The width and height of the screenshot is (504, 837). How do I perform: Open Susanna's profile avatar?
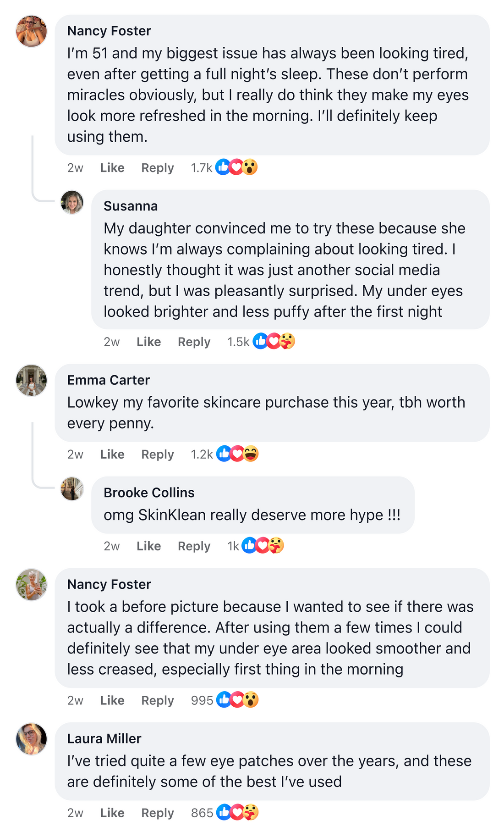coord(72,202)
